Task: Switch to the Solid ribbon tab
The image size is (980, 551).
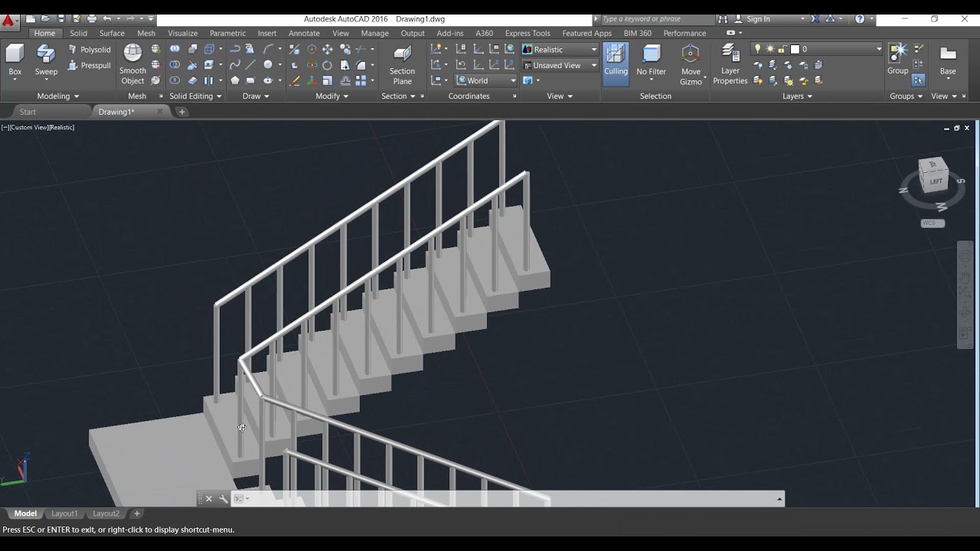Action: point(78,33)
